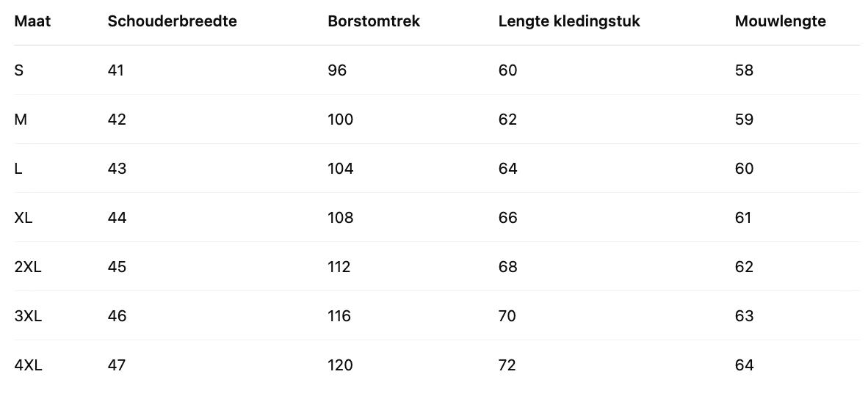Viewport: 868px width, 399px height.
Task: Select the Borstomtrek column header
Action: pyautogui.click(x=374, y=21)
